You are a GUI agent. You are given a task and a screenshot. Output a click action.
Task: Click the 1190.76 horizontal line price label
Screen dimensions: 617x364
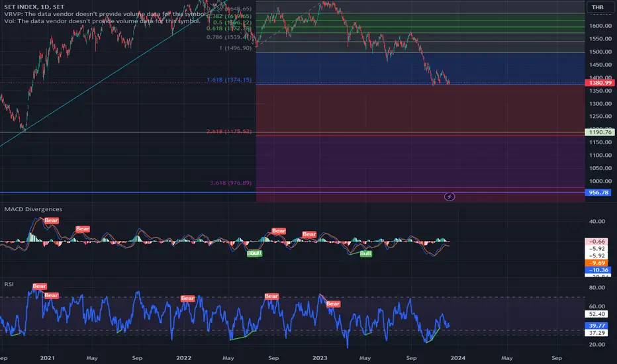(x=600, y=132)
